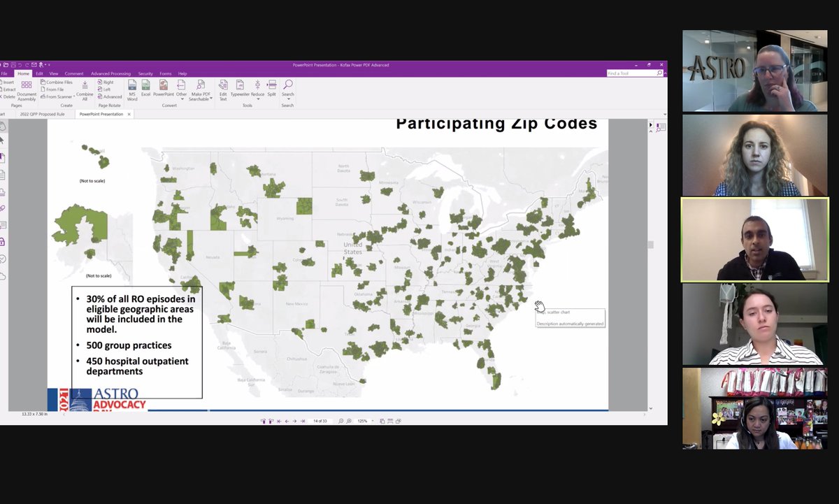839x504 pixels.
Task: Select the Typewriter tool
Action: (x=240, y=88)
